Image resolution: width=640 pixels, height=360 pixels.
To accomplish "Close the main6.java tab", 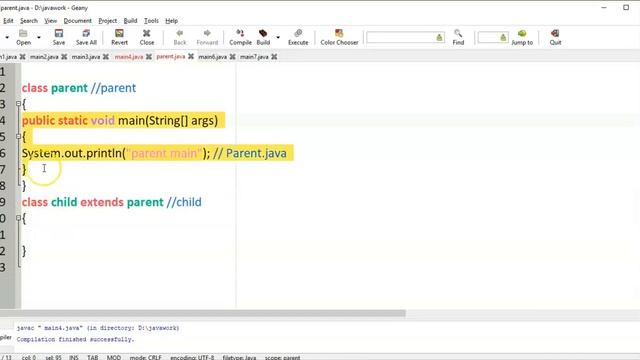I will coord(232,57).
